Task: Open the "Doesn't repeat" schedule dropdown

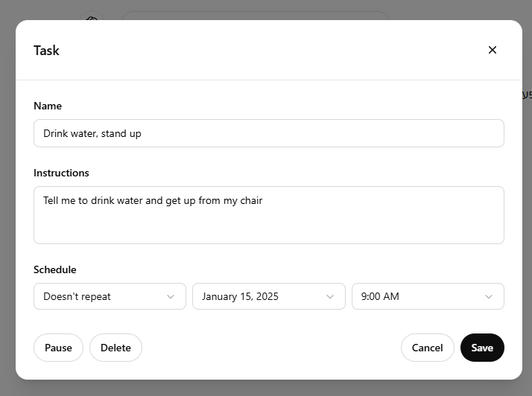Action: pyautogui.click(x=110, y=296)
